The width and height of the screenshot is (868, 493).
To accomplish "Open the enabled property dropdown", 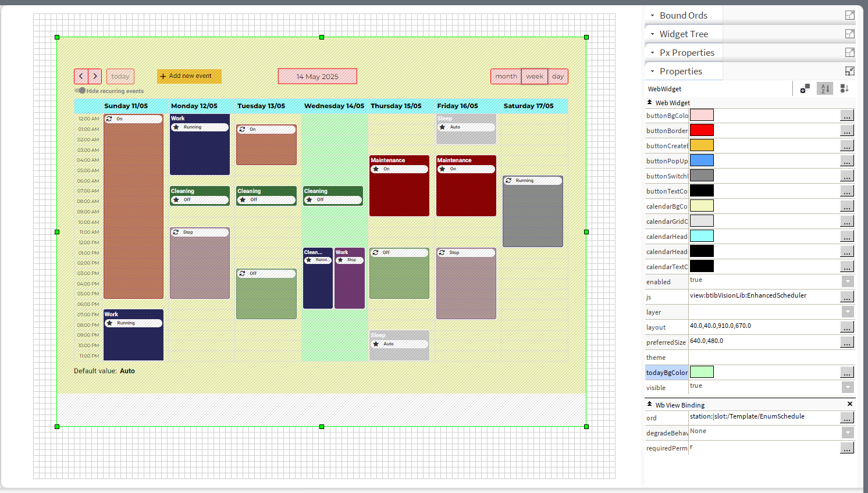I will click(x=848, y=281).
